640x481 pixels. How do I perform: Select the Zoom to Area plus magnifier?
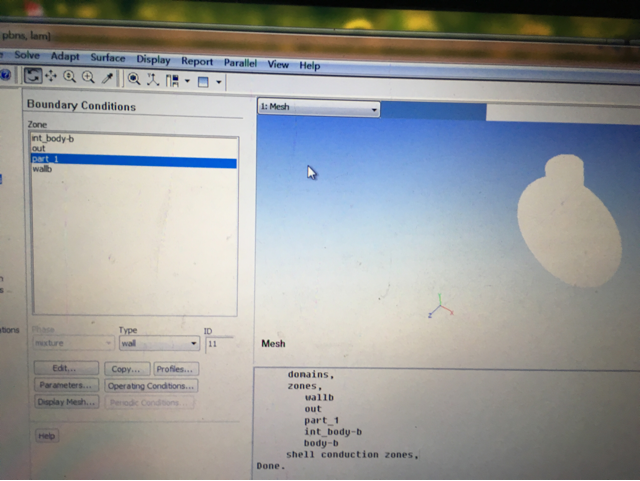click(x=88, y=77)
